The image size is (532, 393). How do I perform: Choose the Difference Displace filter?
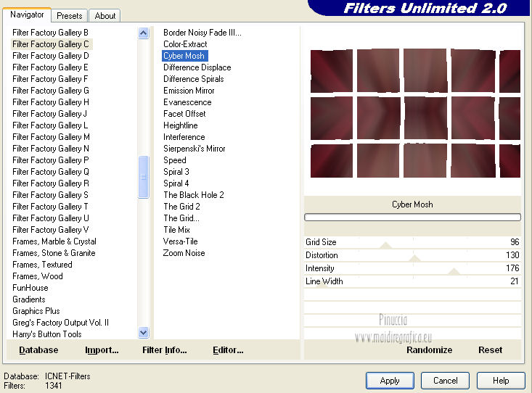(197, 67)
